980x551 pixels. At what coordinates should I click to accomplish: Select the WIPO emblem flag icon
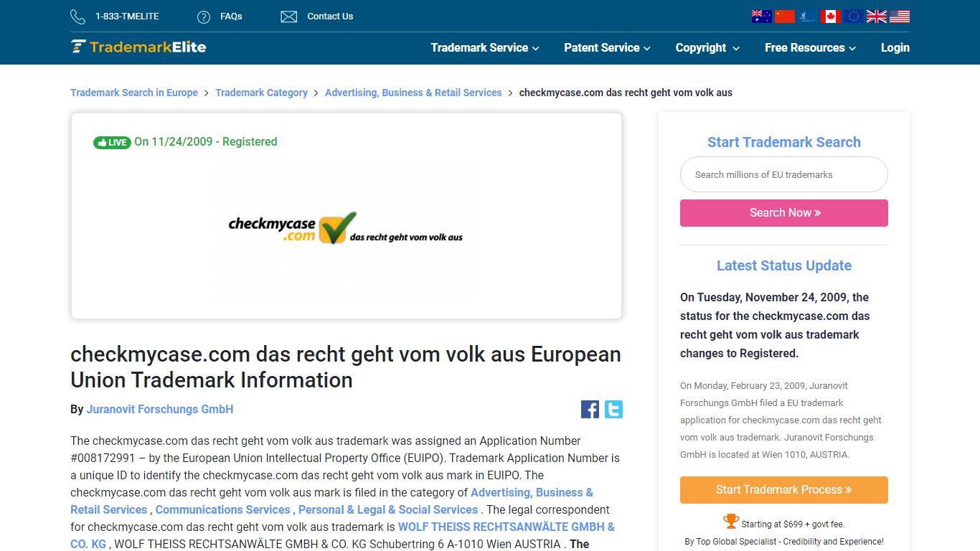[x=807, y=16]
